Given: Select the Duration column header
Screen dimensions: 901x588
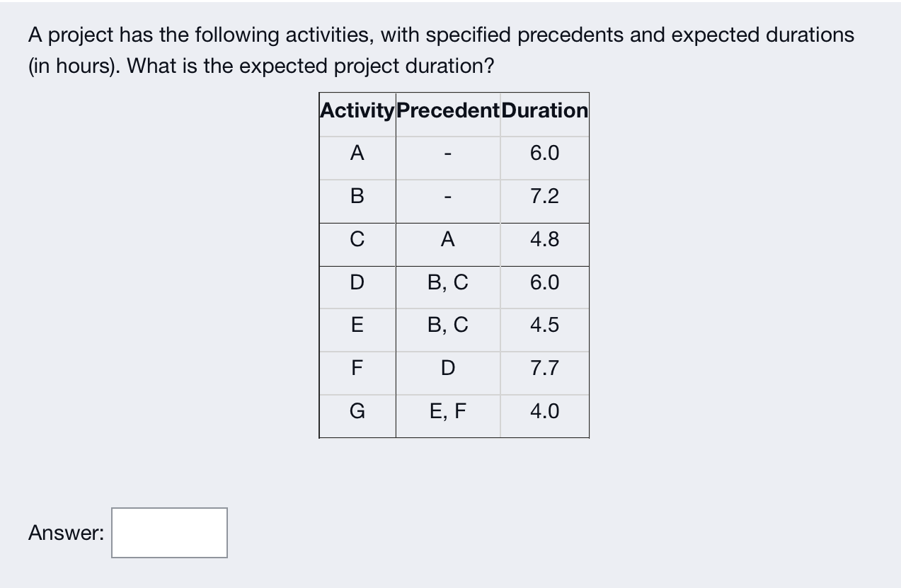Looking at the screenshot, I should coord(544,110).
